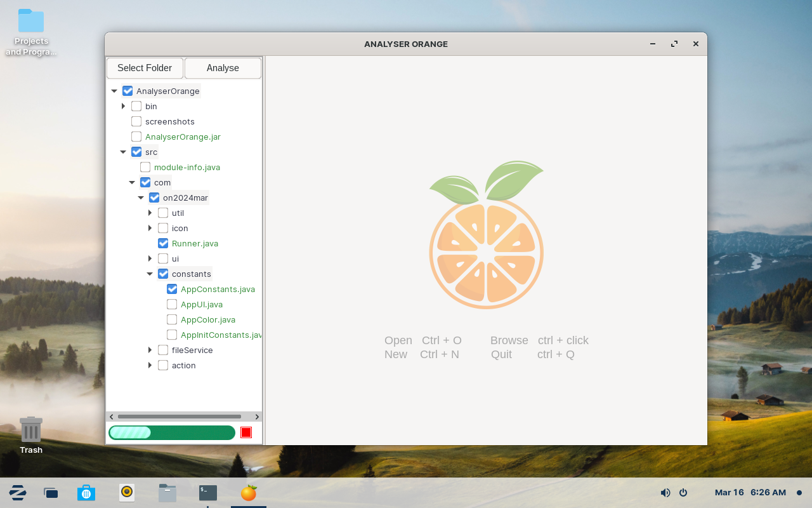Viewport: 812px width, 508px height.
Task: Check the screenshots folder checkbox
Action: click(136, 121)
